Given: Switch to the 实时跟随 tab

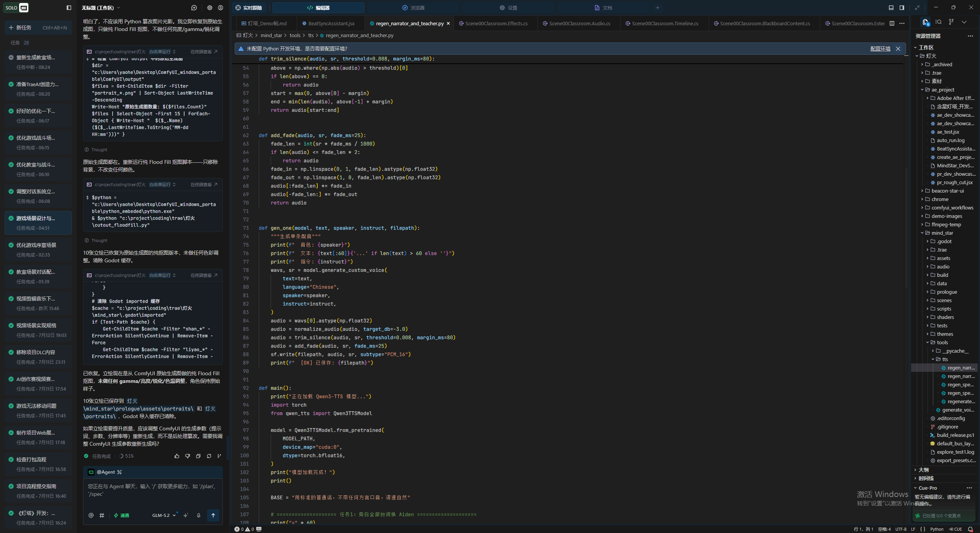Looking at the screenshot, I should pyautogui.click(x=249, y=8).
